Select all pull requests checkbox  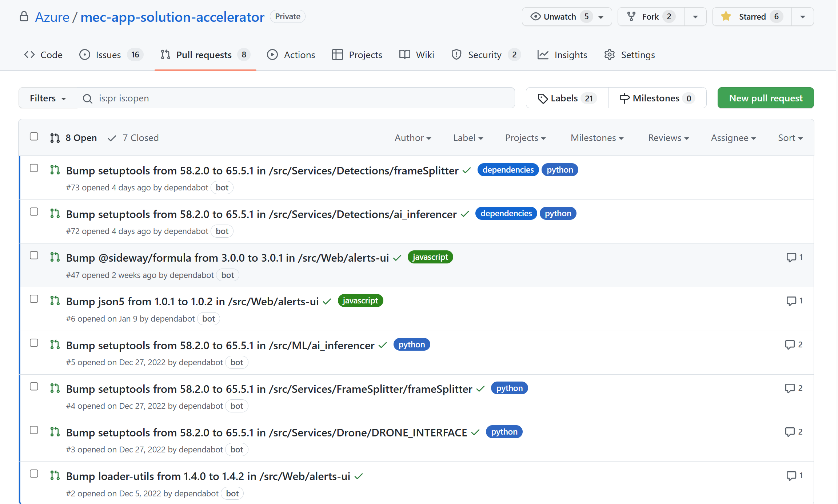pos(34,136)
